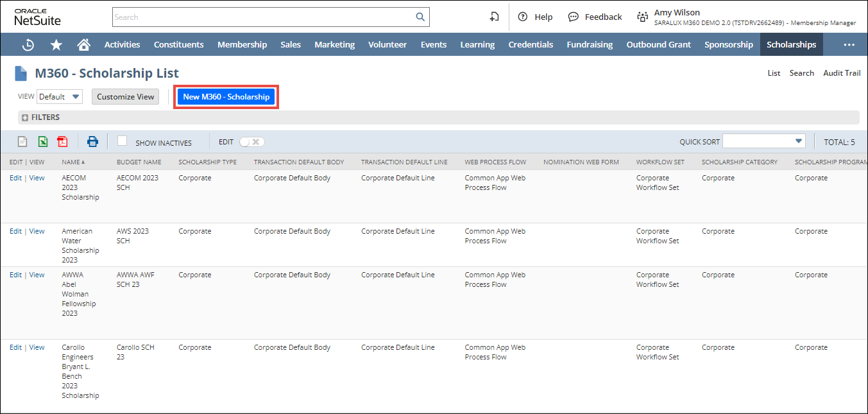Toggle the inline Edit switch
868x414 pixels.
(251, 142)
